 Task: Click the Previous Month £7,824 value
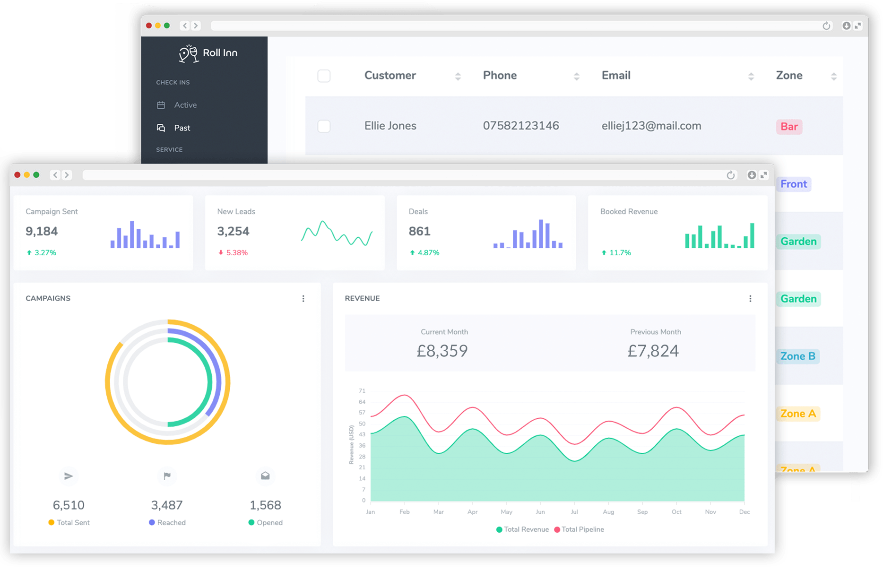tap(653, 351)
